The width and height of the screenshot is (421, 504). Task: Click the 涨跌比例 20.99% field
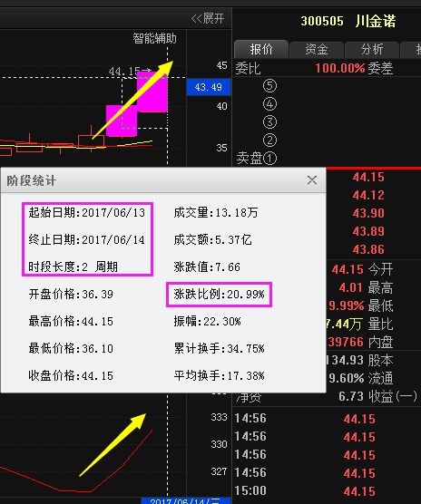(x=219, y=295)
